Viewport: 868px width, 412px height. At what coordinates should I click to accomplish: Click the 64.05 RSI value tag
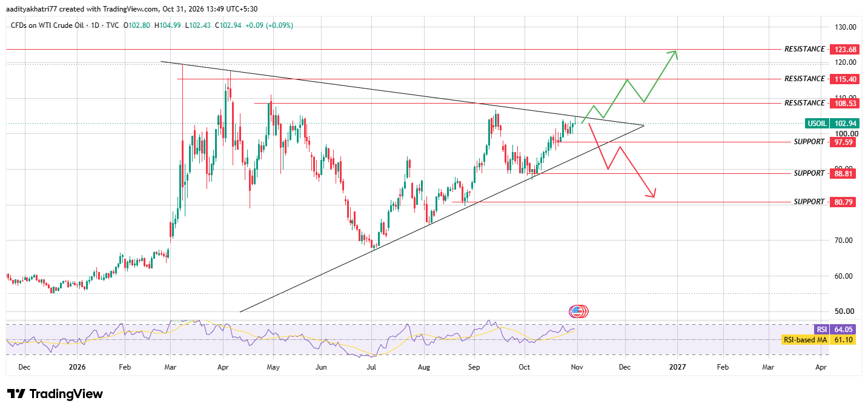click(841, 330)
